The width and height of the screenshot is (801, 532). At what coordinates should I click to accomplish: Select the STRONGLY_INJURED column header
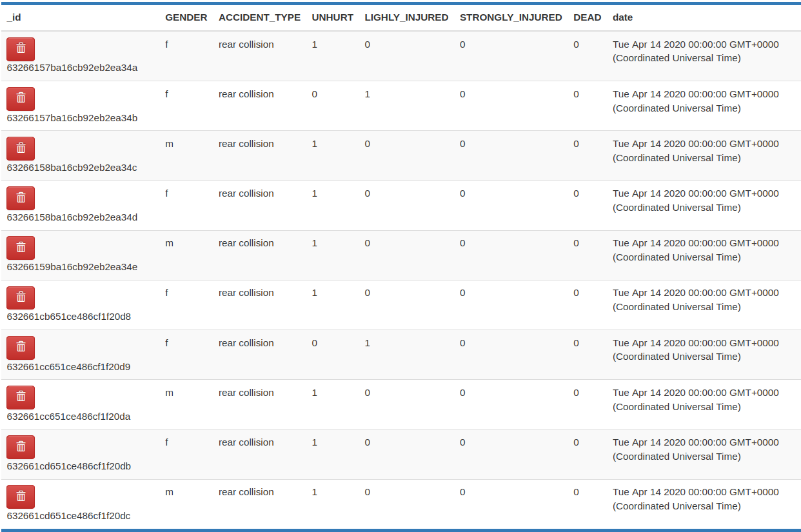[x=511, y=17]
